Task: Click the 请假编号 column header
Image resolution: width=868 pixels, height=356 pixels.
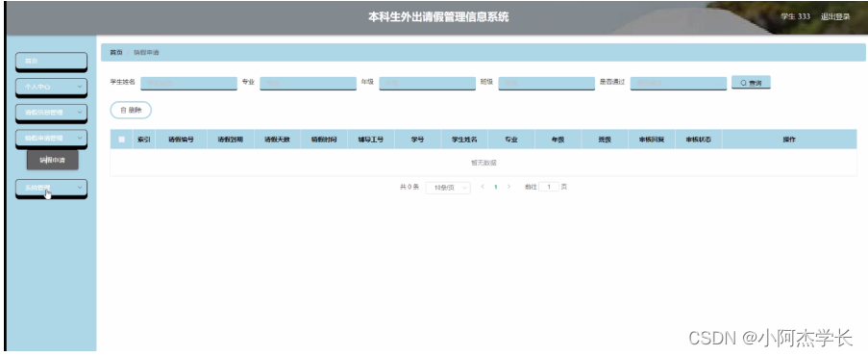Action: 182,140
